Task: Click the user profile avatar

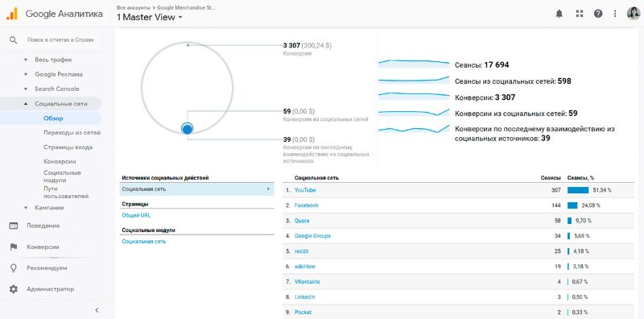Action: 633,14
